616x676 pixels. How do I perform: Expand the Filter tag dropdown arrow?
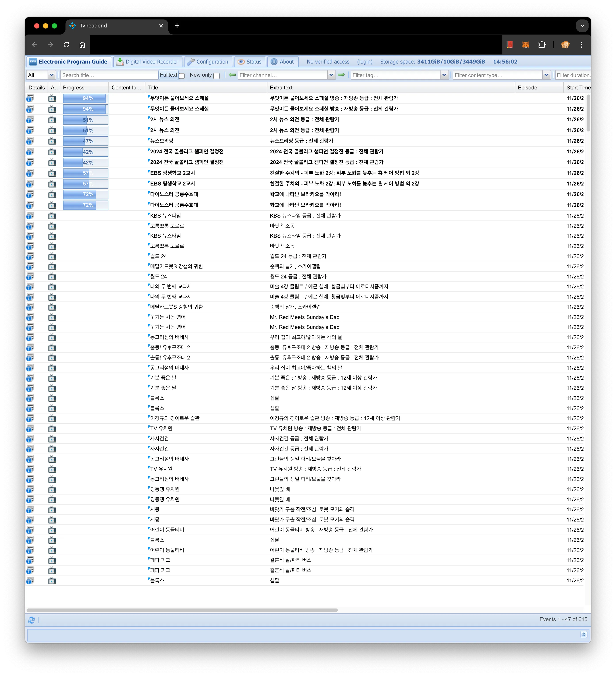[444, 75]
